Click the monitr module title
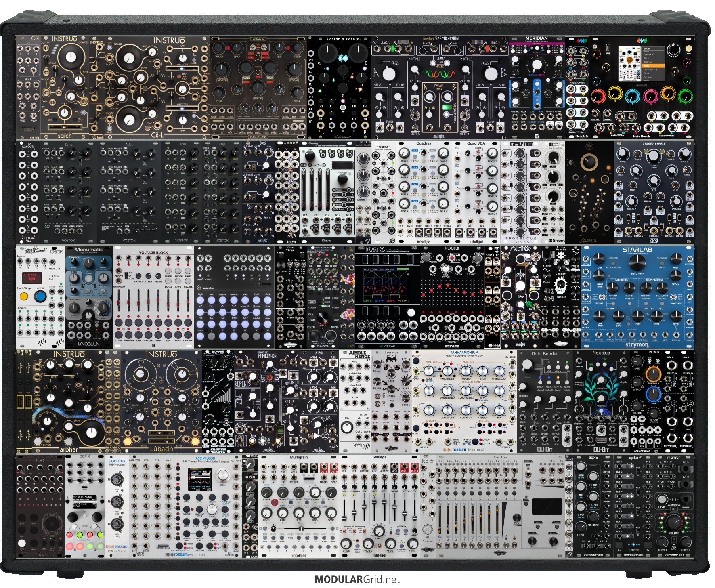The height and width of the screenshot is (588, 715). click(x=673, y=458)
